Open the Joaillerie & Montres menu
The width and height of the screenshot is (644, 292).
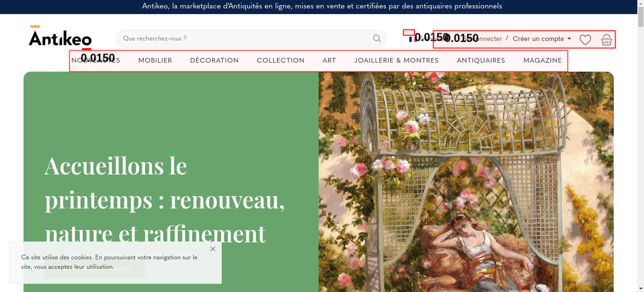coord(396,60)
